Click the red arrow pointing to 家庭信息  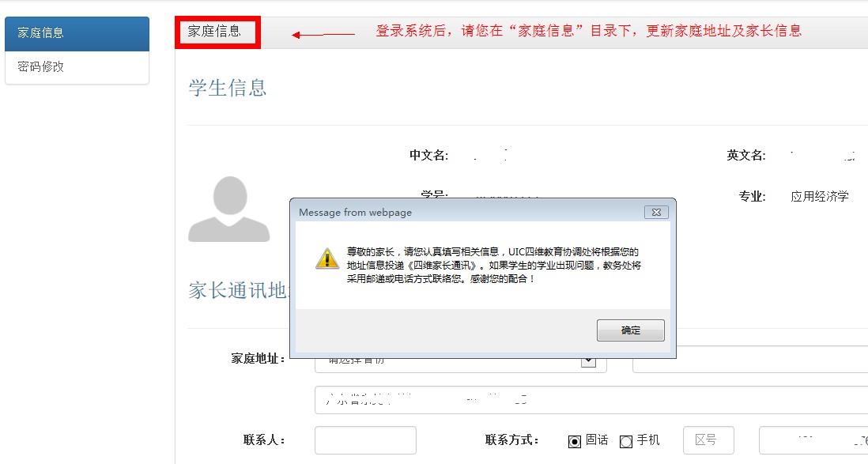[323, 35]
